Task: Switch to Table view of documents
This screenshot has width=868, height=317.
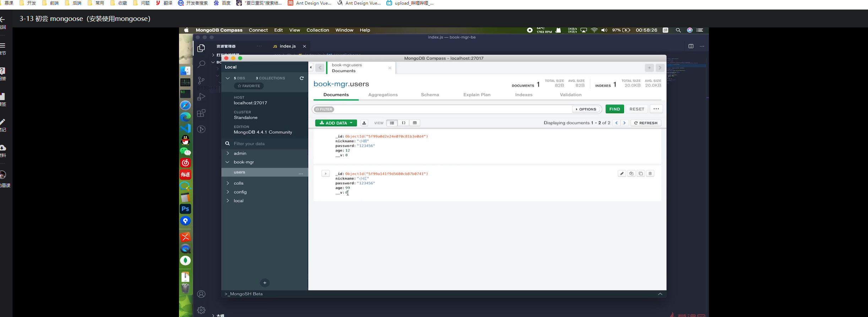Action: [415, 123]
